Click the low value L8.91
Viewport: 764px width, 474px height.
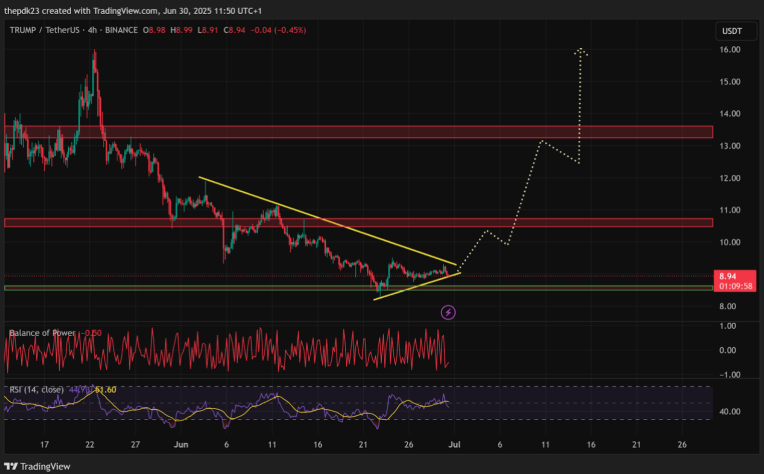pyautogui.click(x=208, y=30)
